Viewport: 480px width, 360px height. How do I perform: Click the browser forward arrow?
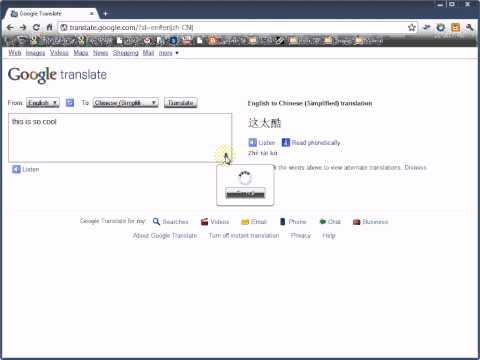23,27
